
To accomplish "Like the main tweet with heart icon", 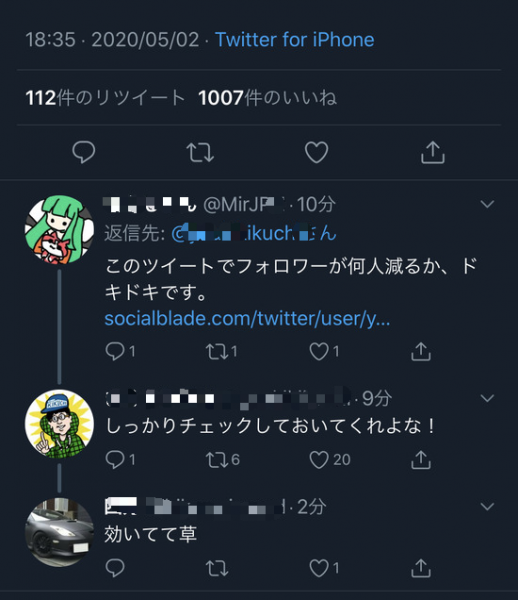I will pos(316,152).
